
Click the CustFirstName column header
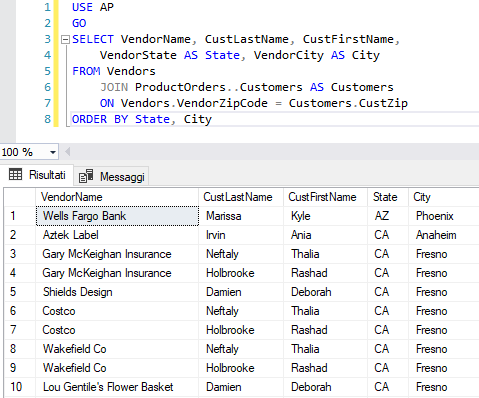point(325,197)
